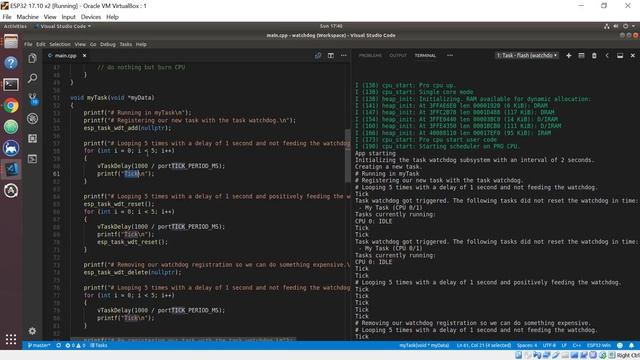Click the clock 'Sun 17:40' in top bar
640x360 pixels.
pyautogui.click(x=331, y=26)
